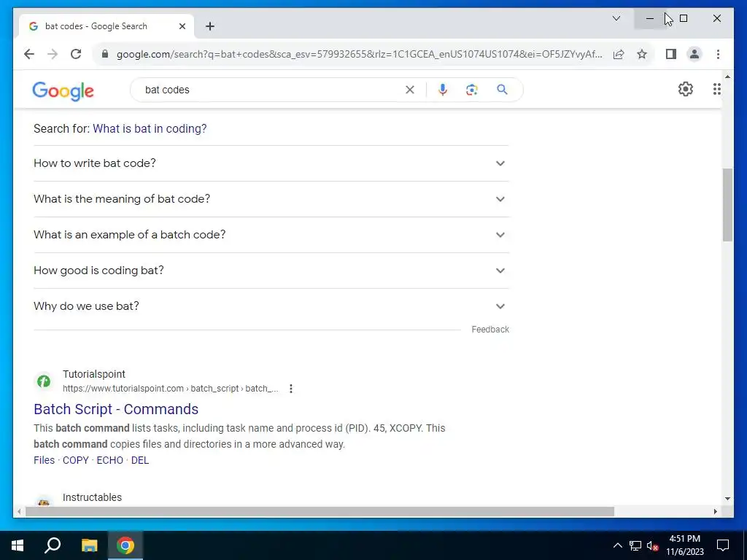This screenshot has width=747, height=560.
Task: Select the bat codes Google Search tab
Action: click(x=107, y=26)
